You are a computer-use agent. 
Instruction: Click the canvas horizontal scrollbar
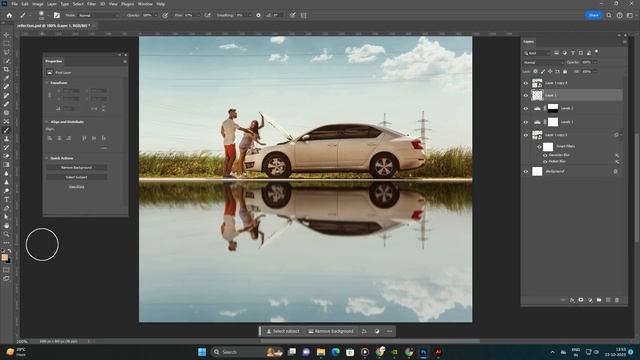pyautogui.click(x=370, y=341)
